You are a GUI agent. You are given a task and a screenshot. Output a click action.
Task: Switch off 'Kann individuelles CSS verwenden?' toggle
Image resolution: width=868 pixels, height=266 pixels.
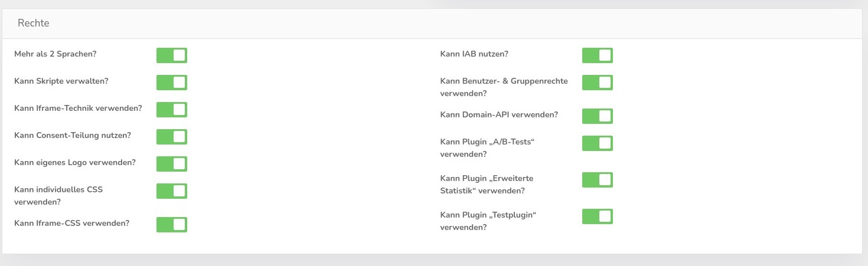171,191
